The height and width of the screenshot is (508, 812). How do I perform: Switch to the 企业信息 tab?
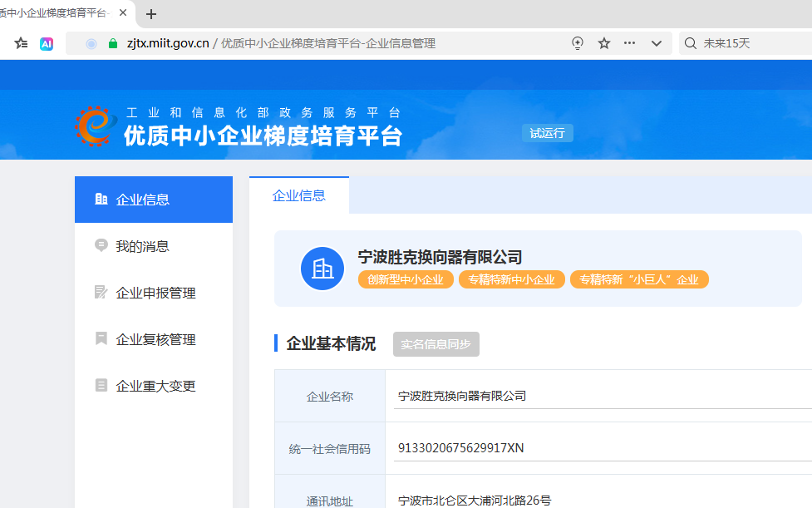pyautogui.click(x=299, y=196)
